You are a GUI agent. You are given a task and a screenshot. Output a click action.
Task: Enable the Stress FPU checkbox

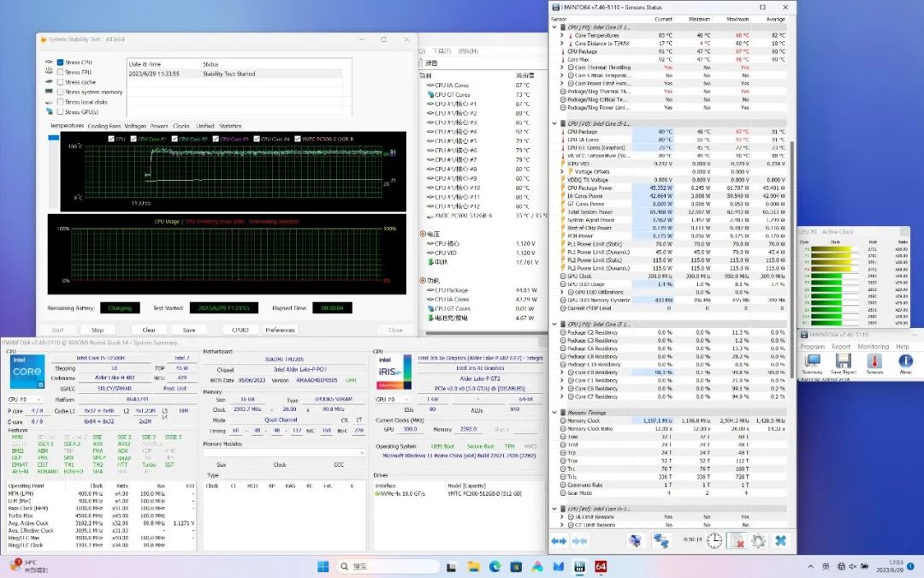point(61,72)
